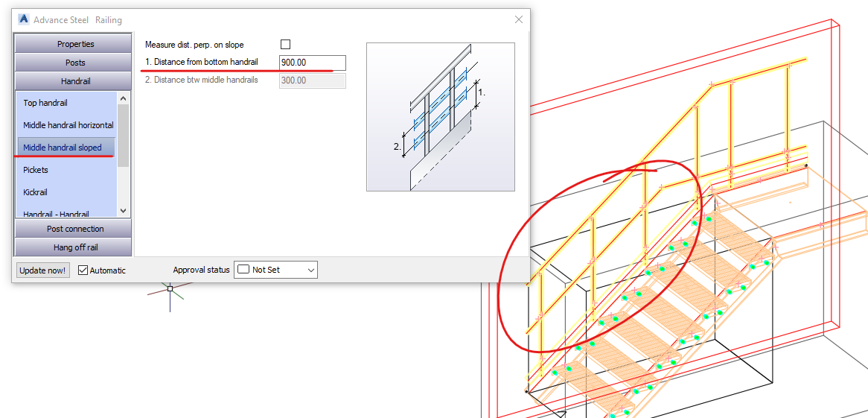The height and width of the screenshot is (418, 868).
Task: Click the Approval status label
Action: pos(201,270)
